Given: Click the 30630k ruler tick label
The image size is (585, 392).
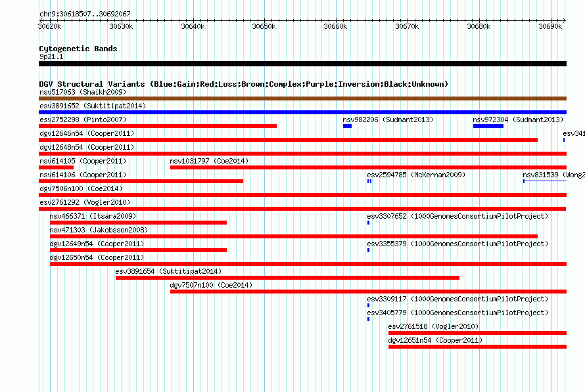Looking at the screenshot, I should click(x=121, y=26).
